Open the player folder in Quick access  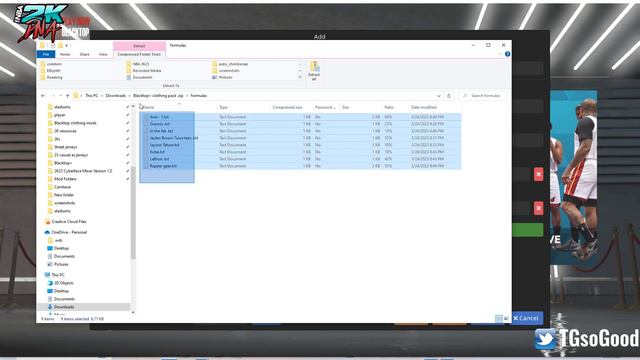[56, 115]
